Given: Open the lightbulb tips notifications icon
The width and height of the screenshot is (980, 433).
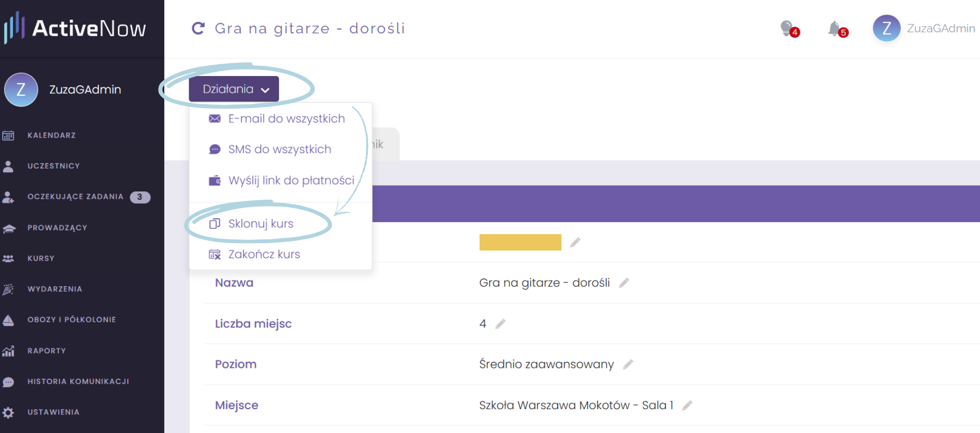Looking at the screenshot, I should (x=789, y=29).
